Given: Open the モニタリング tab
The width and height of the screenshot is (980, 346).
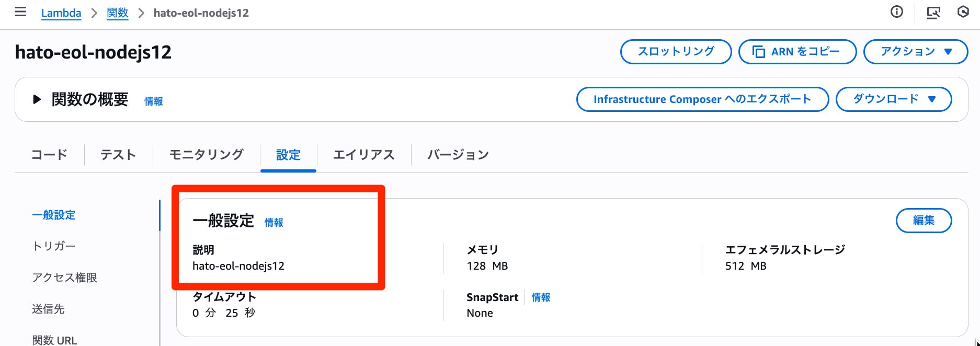Looking at the screenshot, I should pyautogui.click(x=206, y=155).
